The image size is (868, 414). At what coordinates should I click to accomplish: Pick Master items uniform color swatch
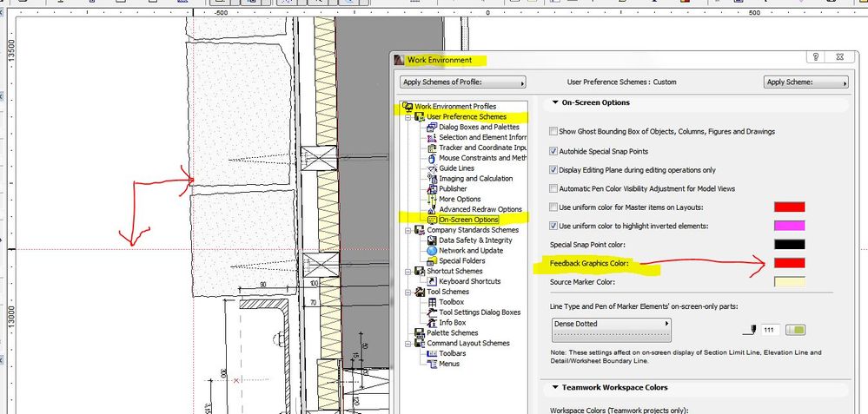point(790,207)
